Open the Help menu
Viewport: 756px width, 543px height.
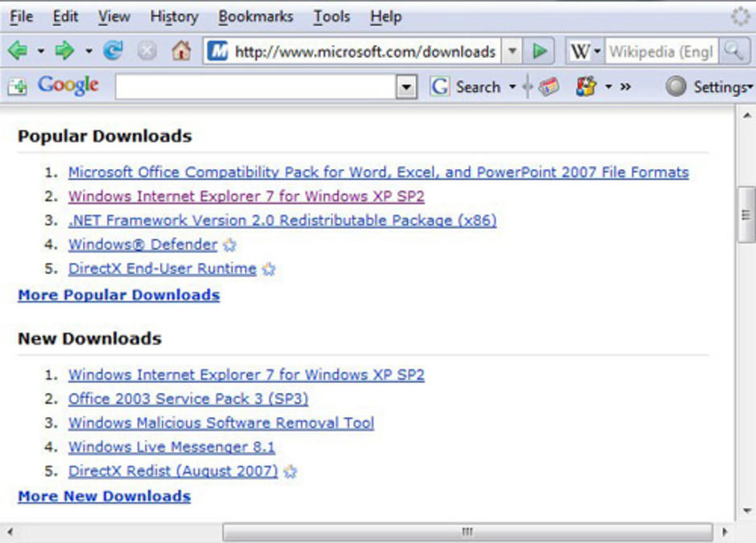pyautogui.click(x=386, y=17)
